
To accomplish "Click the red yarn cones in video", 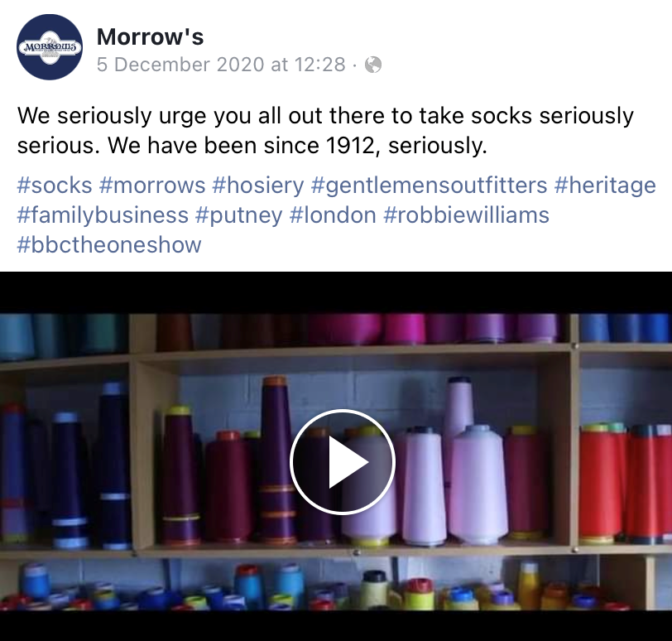I will [625, 484].
